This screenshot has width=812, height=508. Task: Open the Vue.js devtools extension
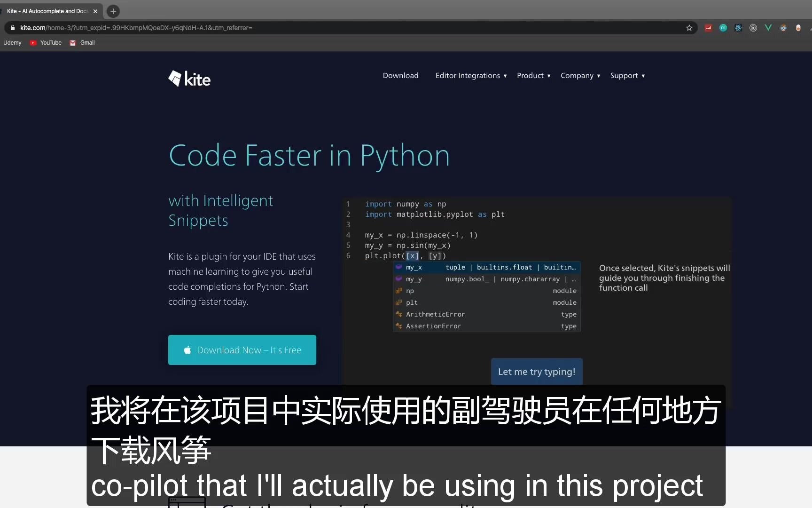tap(768, 28)
